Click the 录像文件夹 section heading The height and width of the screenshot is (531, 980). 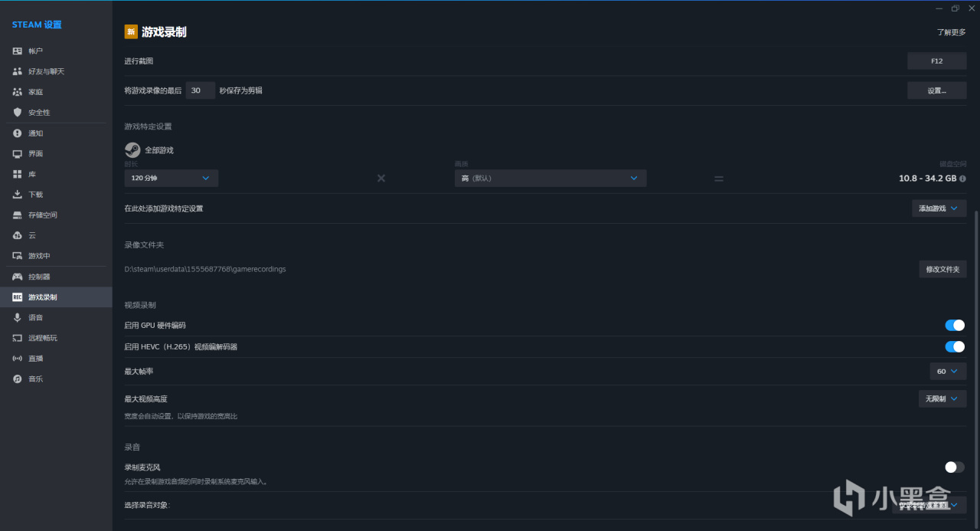point(144,244)
